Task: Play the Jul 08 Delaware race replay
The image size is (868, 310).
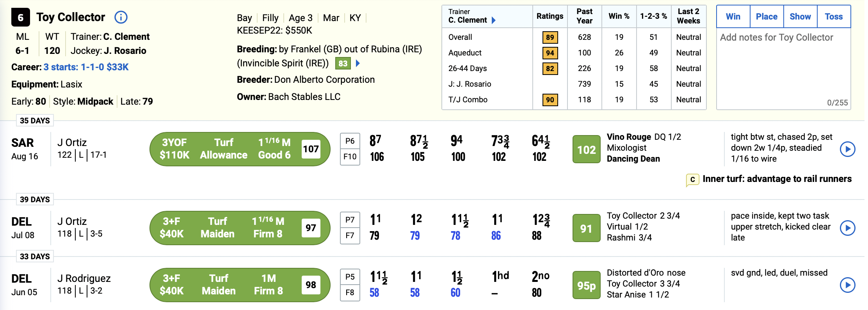Action: pyautogui.click(x=847, y=228)
